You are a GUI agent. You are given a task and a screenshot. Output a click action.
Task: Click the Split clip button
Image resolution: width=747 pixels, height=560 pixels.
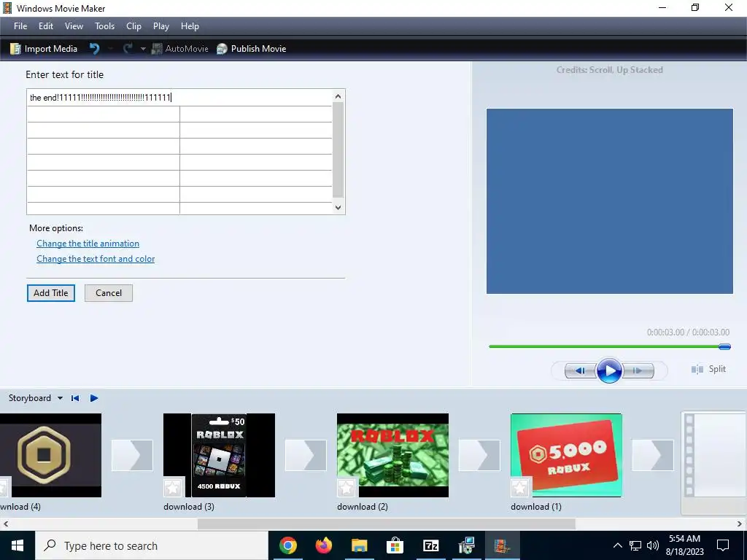pos(708,369)
